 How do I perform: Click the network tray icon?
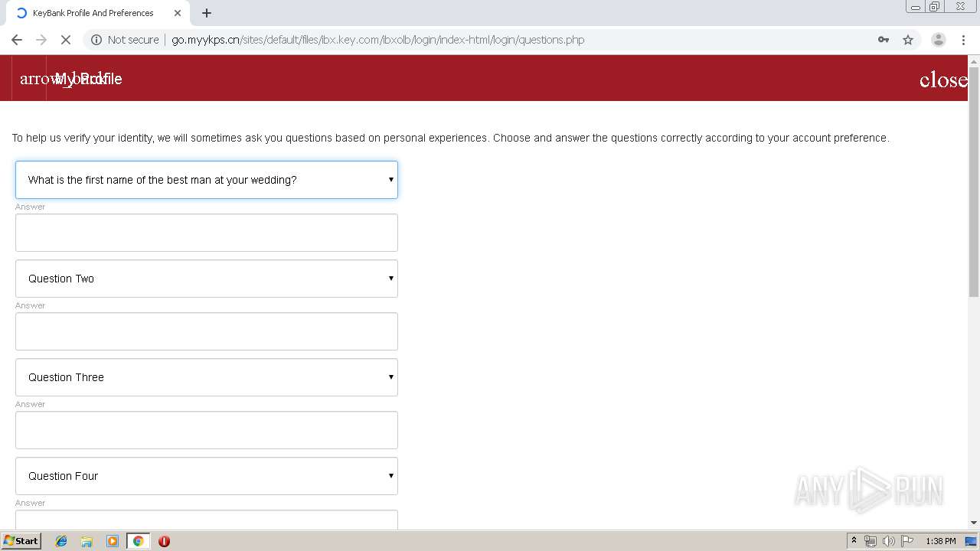(871, 541)
